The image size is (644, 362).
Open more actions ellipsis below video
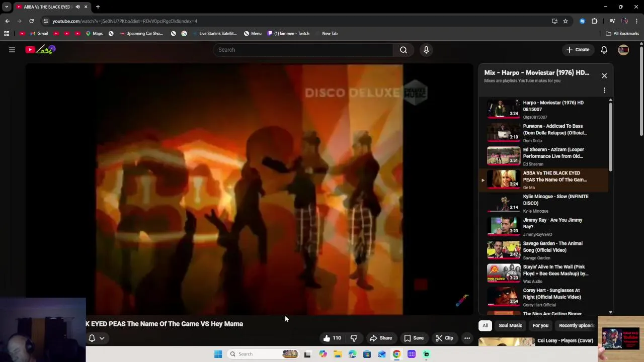click(467, 338)
